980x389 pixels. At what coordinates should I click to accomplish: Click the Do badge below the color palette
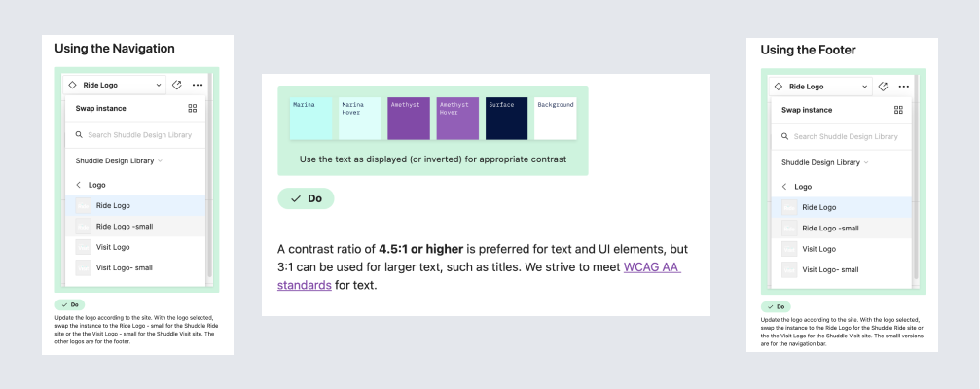point(306,198)
